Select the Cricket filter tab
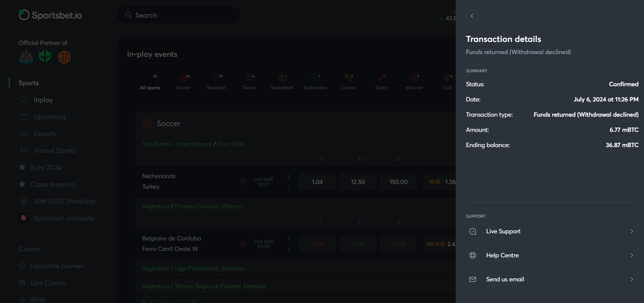Screen dimensions: 644x303 pyautogui.click(x=348, y=82)
